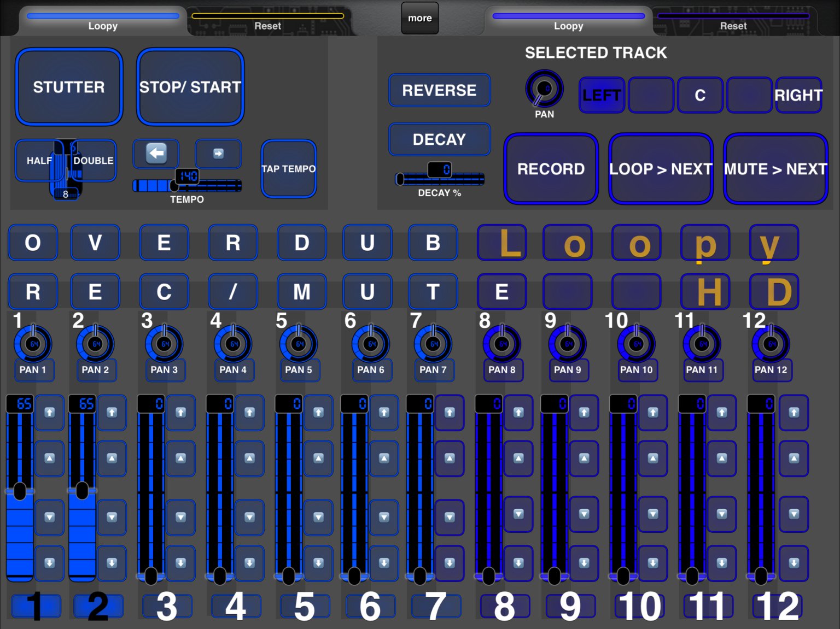Toggle the DECAY button
Image resolution: width=840 pixels, height=629 pixels.
point(440,139)
